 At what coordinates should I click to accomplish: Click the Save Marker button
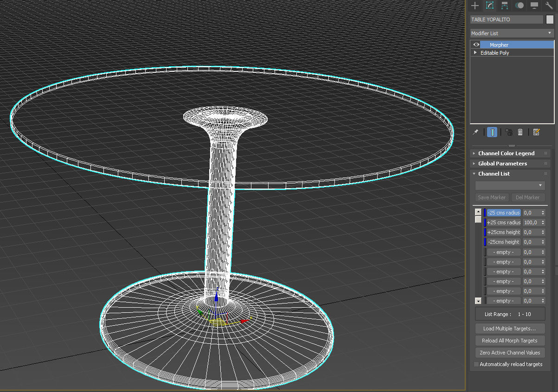coord(492,197)
